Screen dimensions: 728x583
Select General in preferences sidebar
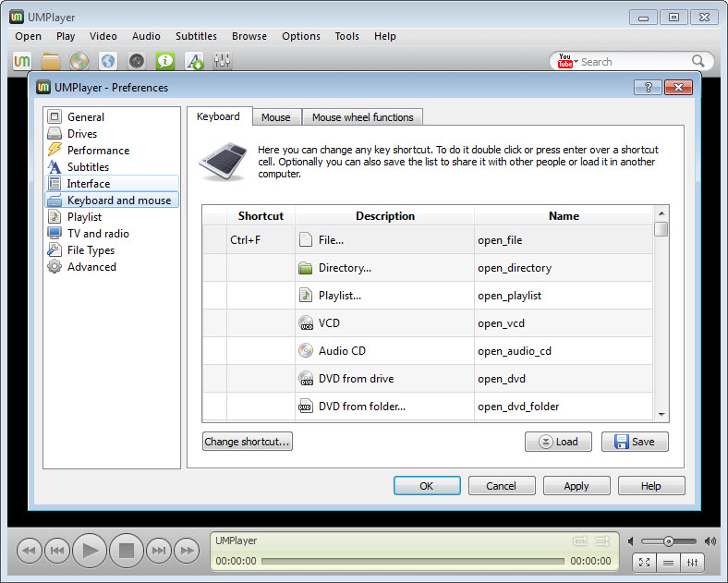(85, 117)
